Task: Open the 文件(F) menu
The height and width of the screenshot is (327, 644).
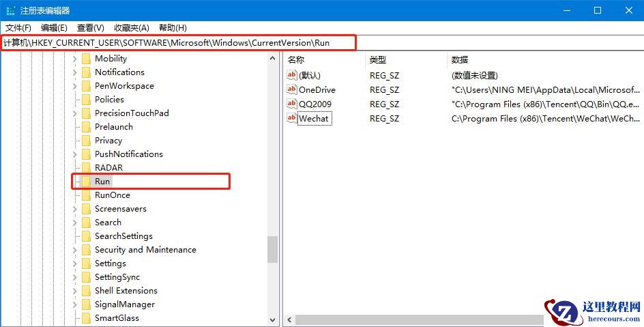Action: (x=18, y=28)
